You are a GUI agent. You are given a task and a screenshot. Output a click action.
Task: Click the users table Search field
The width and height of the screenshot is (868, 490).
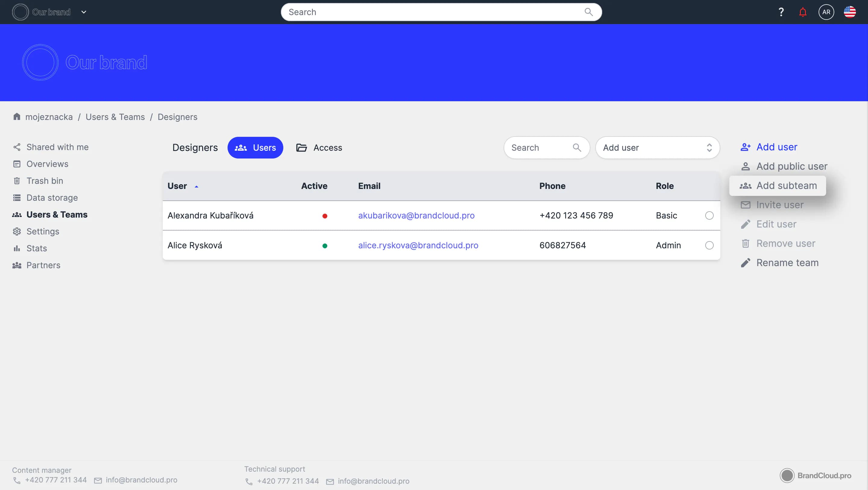(x=539, y=148)
